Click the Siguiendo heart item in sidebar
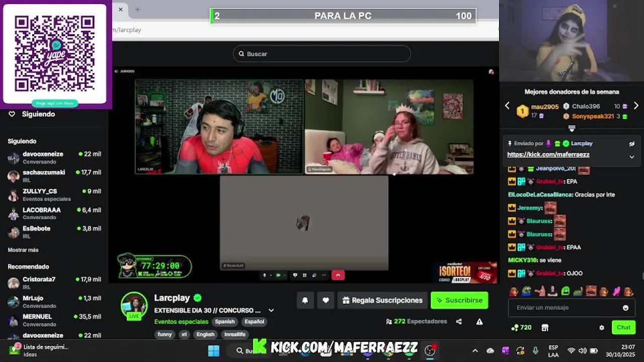Viewport: 644px width, 362px height. pyautogui.click(x=32, y=114)
